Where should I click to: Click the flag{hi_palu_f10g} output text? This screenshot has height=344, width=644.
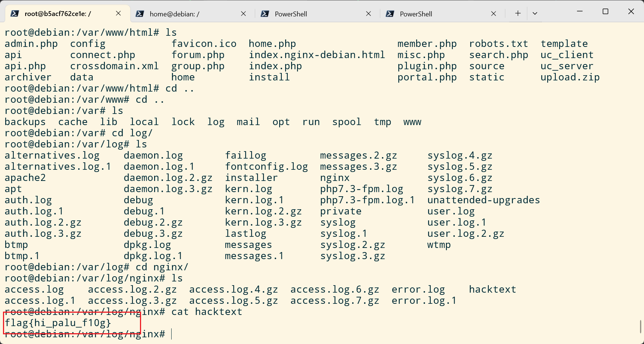pos(58,323)
